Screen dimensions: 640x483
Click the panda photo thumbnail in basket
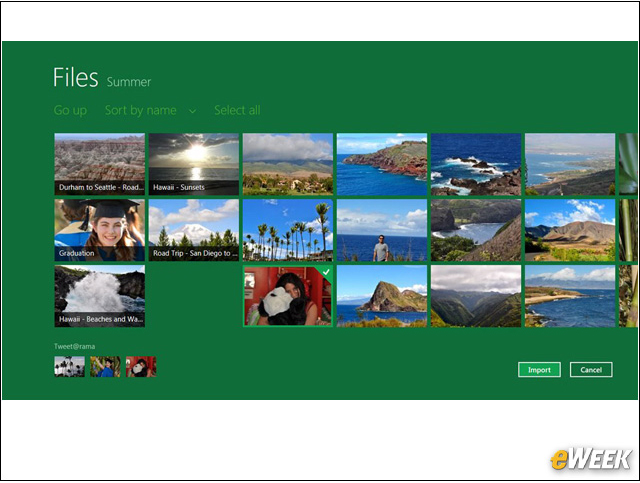[141, 367]
